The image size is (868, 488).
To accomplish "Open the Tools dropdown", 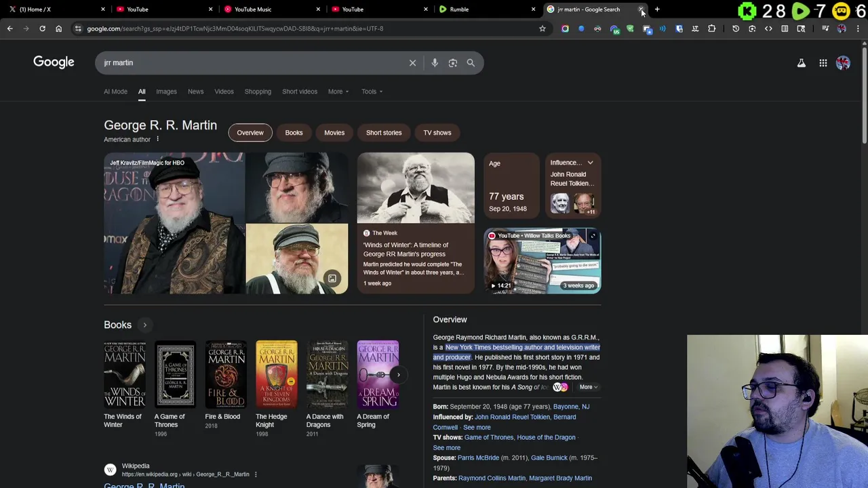I will tap(372, 91).
